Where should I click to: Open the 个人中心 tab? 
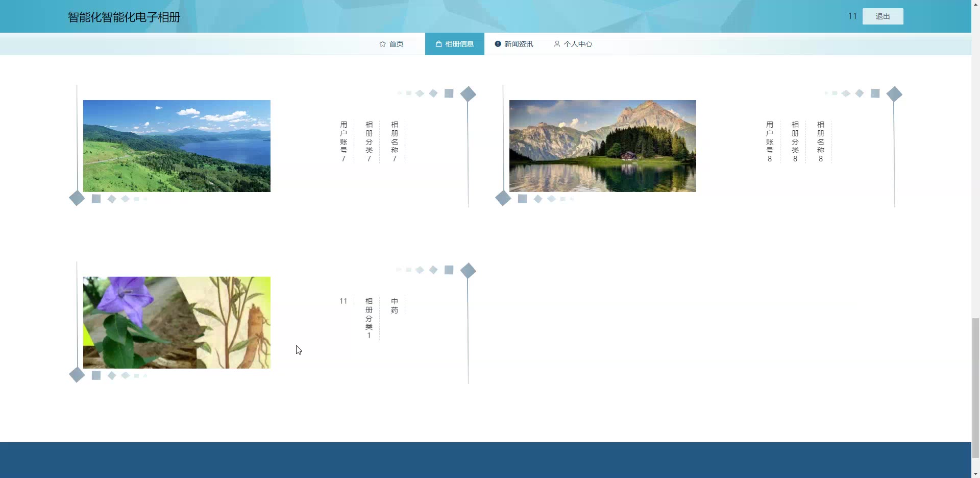(x=573, y=44)
